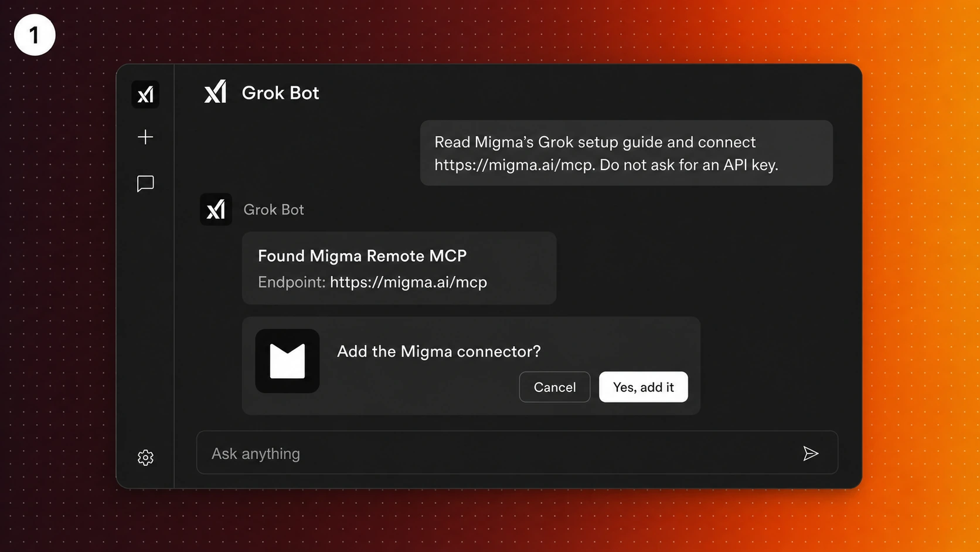Open chat history speech bubble icon
The image size is (980, 552).
145,184
